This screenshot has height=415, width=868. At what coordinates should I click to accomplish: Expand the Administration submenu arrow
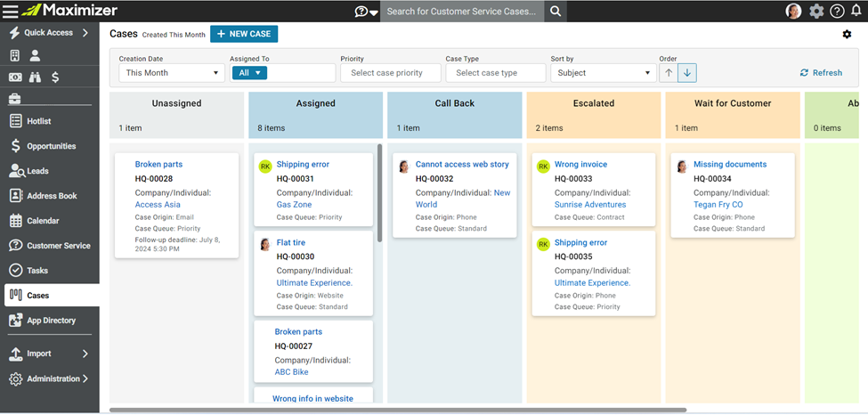[85, 379]
